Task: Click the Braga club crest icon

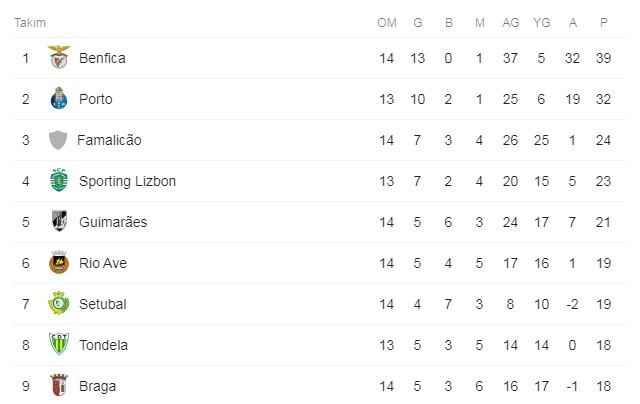Action: pos(58,386)
